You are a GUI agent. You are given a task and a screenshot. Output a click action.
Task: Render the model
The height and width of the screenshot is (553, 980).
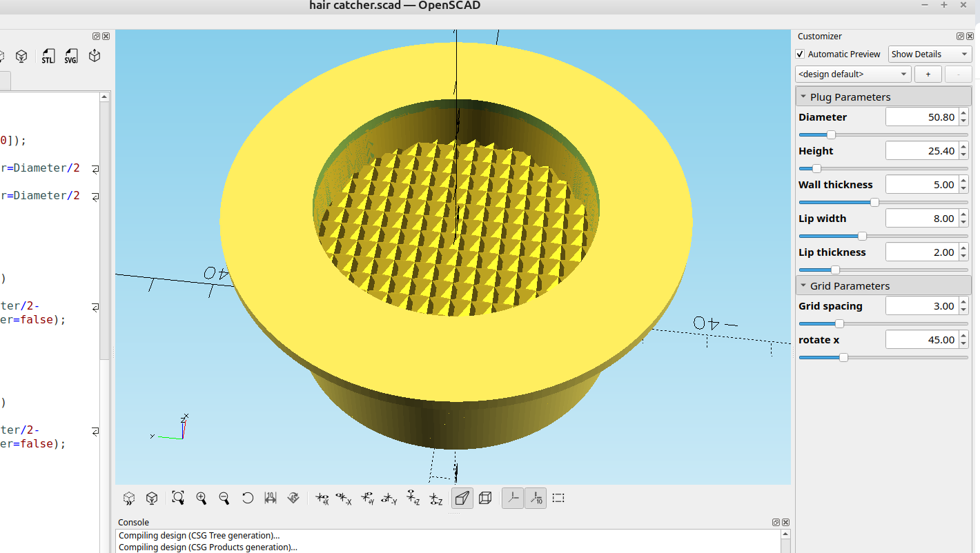pos(21,56)
